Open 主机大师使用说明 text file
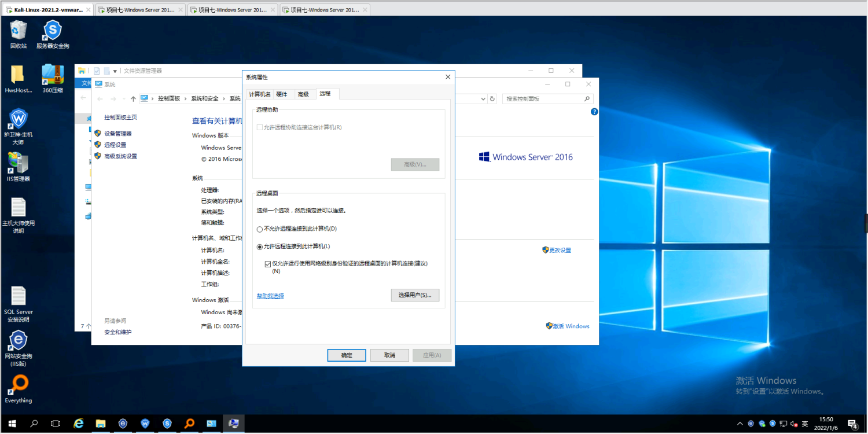The height and width of the screenshot is (434, 868). [19, 216]
